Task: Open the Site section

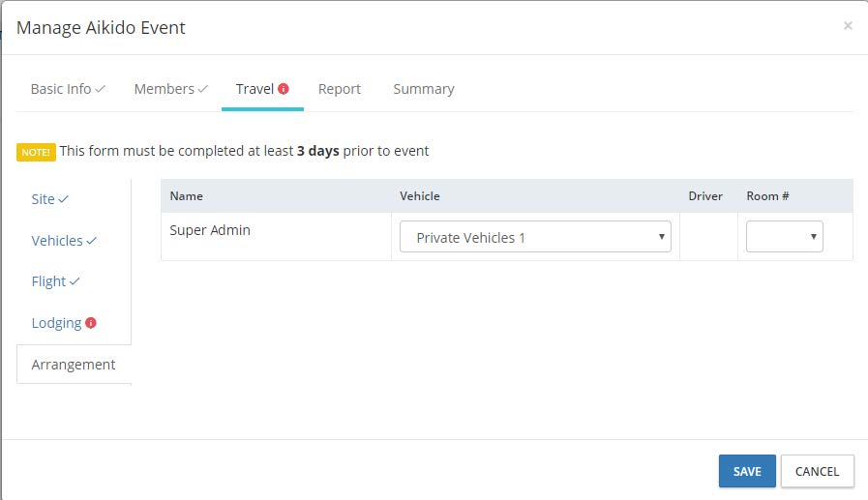Action: point(49,199)
